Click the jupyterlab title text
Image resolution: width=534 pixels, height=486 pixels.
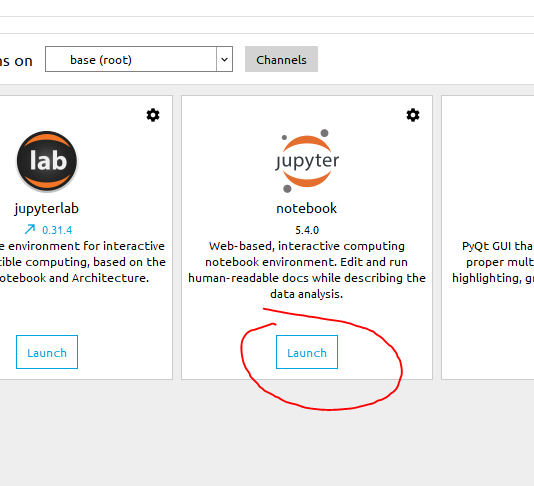pyautogui.click(x=47, y=208)
